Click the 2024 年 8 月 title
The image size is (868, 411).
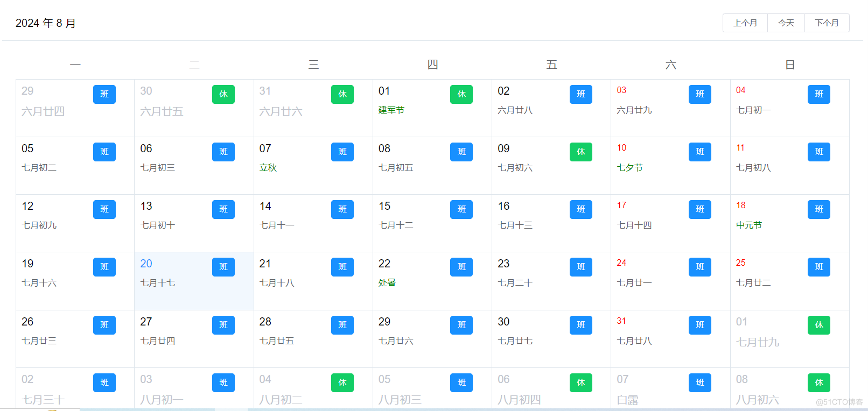pos(46,23)
